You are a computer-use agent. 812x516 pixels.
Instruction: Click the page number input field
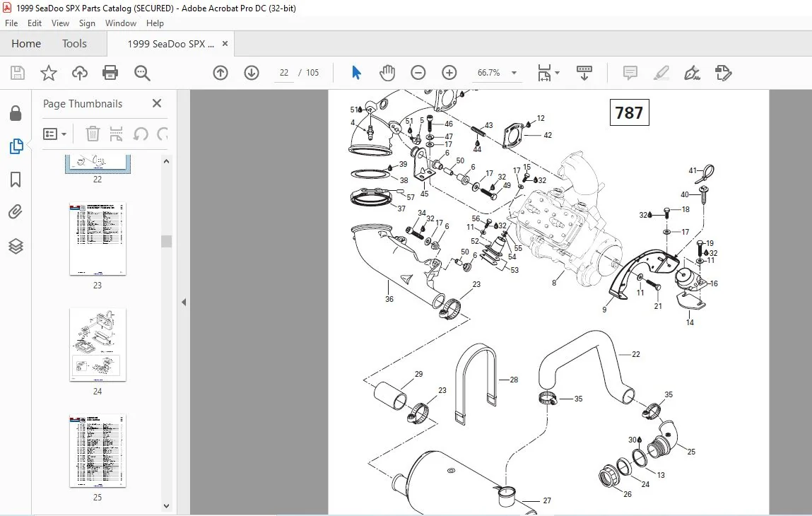tap(284, 73)
